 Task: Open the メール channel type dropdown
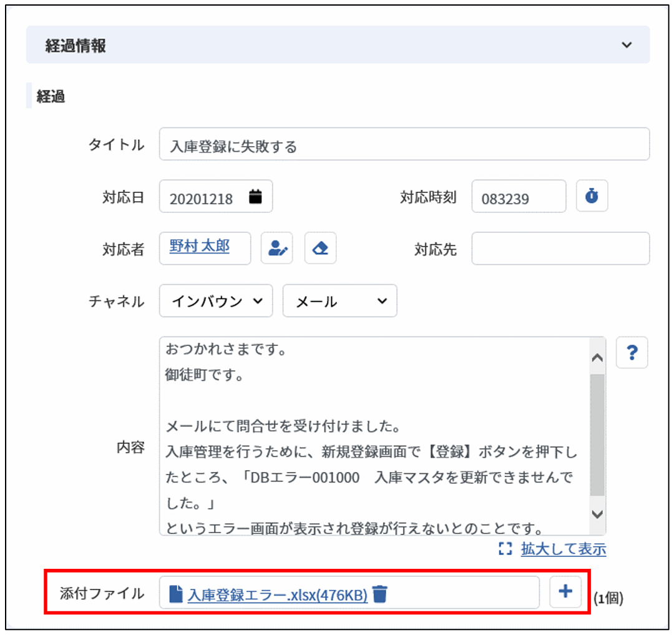point(339,301)
